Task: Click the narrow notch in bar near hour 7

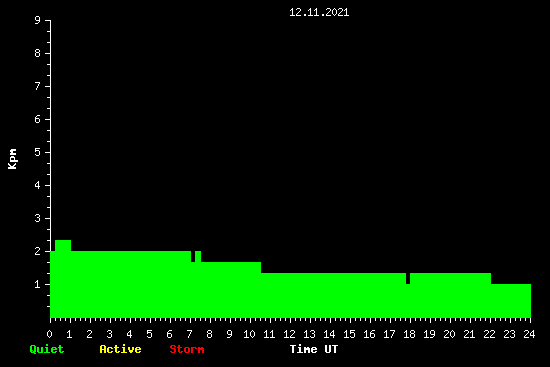Action: pyautogui.click(x=193, y=256)
